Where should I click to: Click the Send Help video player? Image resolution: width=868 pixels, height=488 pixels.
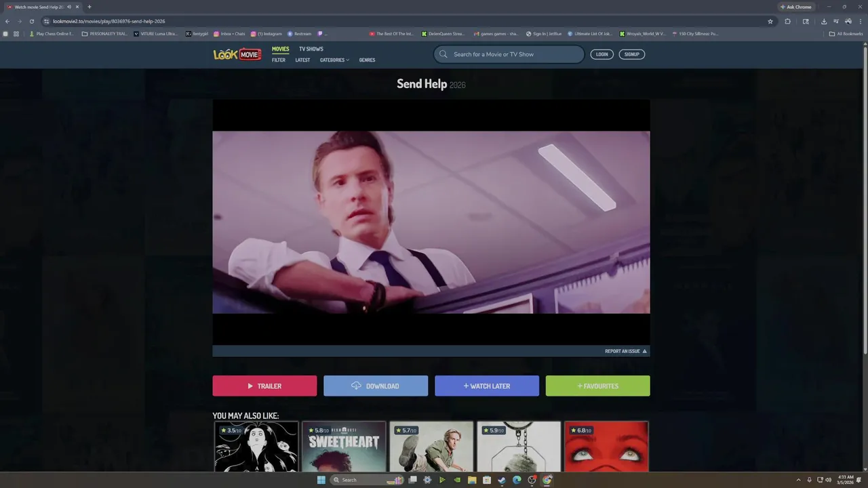(431, 222)
